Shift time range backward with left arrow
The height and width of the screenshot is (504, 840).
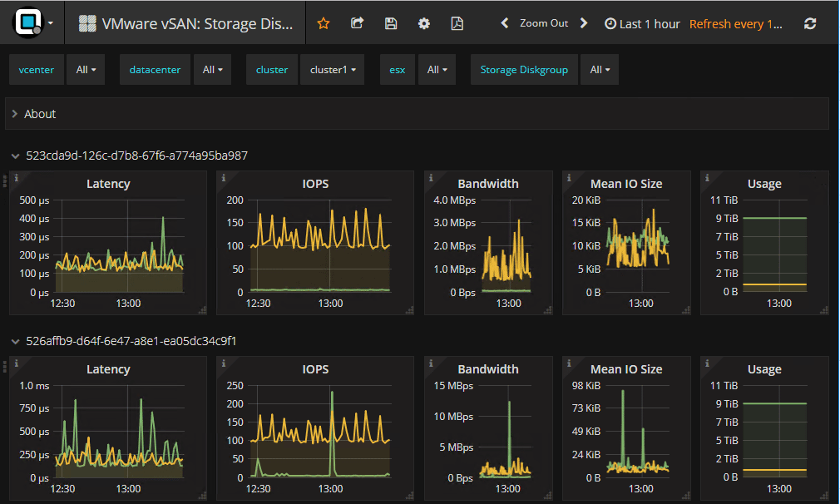(504, 23)
